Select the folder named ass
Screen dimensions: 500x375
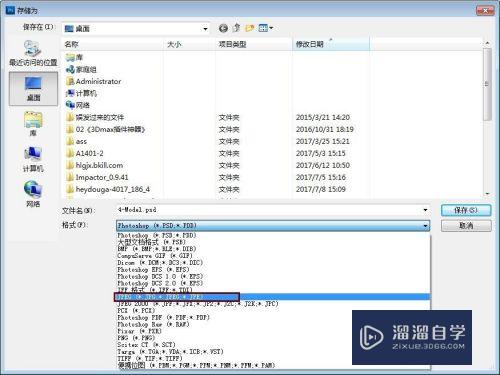(77, 141)
